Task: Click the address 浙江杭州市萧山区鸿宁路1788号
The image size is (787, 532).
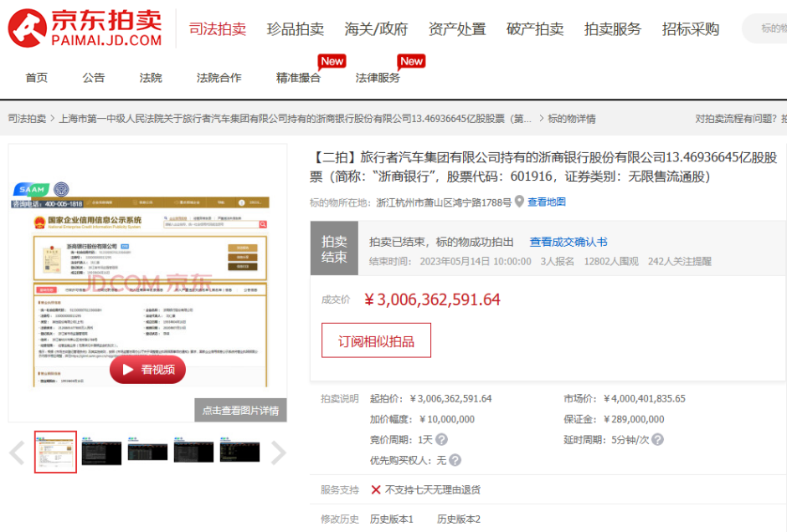Action: tap(444, 202)
